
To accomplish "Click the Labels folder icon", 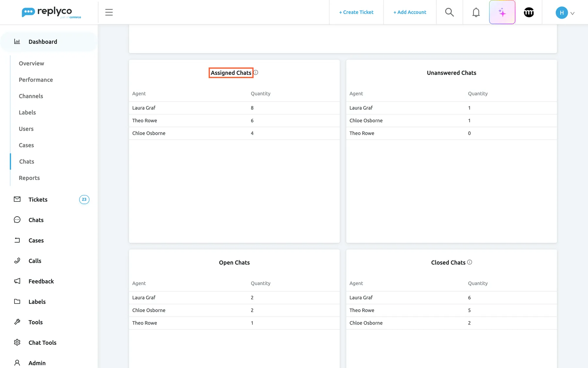I will pos(17,302).
